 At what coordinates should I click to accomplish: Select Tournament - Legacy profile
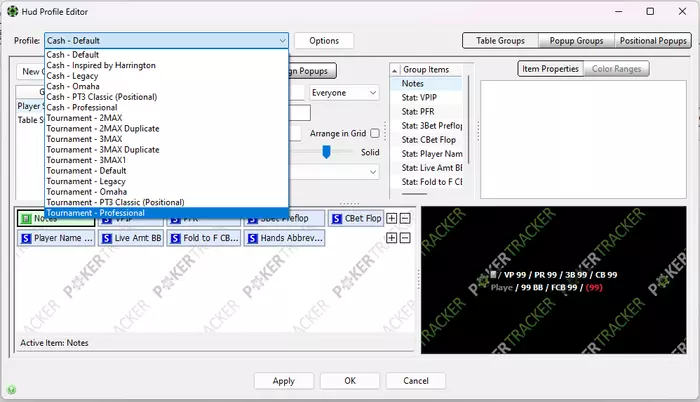(167, 181)
